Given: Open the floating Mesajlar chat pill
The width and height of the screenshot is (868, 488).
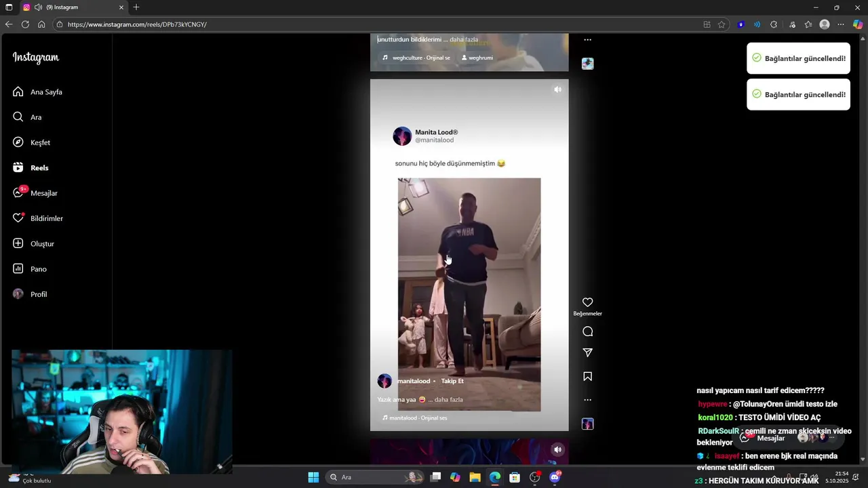Looking at the screenshot, I should point(787,438).
